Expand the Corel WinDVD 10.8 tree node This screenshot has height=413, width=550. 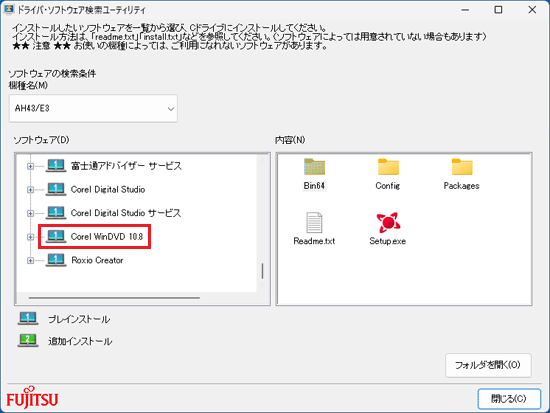click(x=31, y=237)
